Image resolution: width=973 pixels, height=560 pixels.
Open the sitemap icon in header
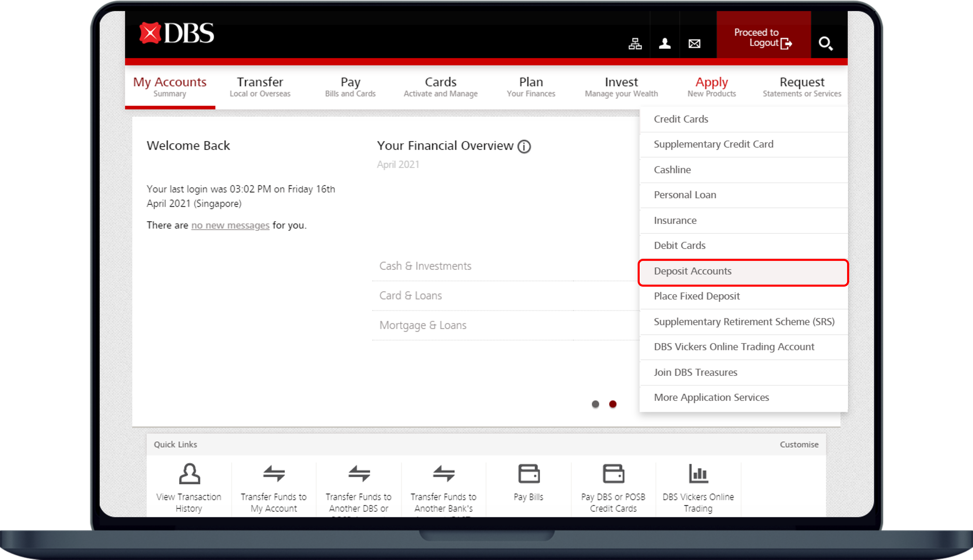[x=635, y=43]
